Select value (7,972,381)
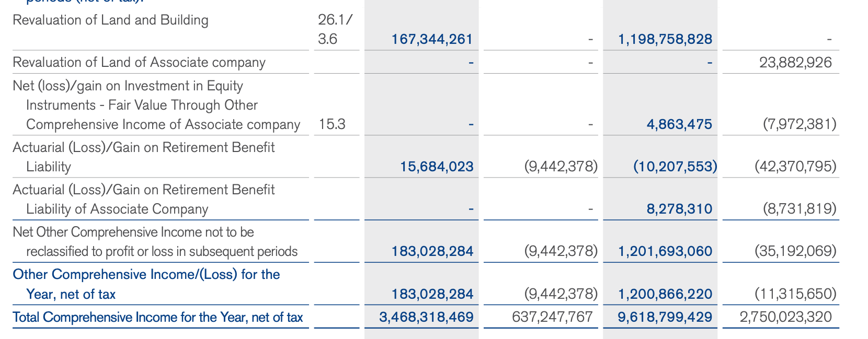This screenshot has height=339, width=868. [x=800, y=124]
